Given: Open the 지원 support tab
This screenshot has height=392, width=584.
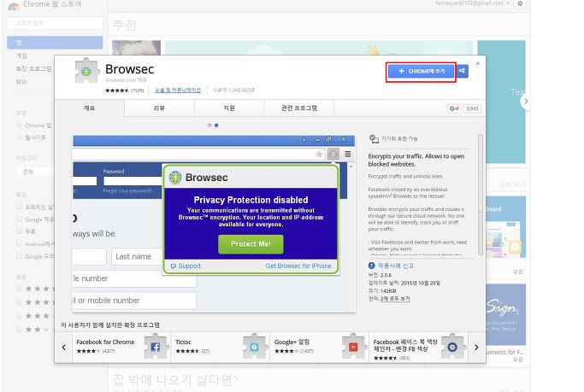Looking at the screenshot, I should pyautogui.click(x=229, y=108).
